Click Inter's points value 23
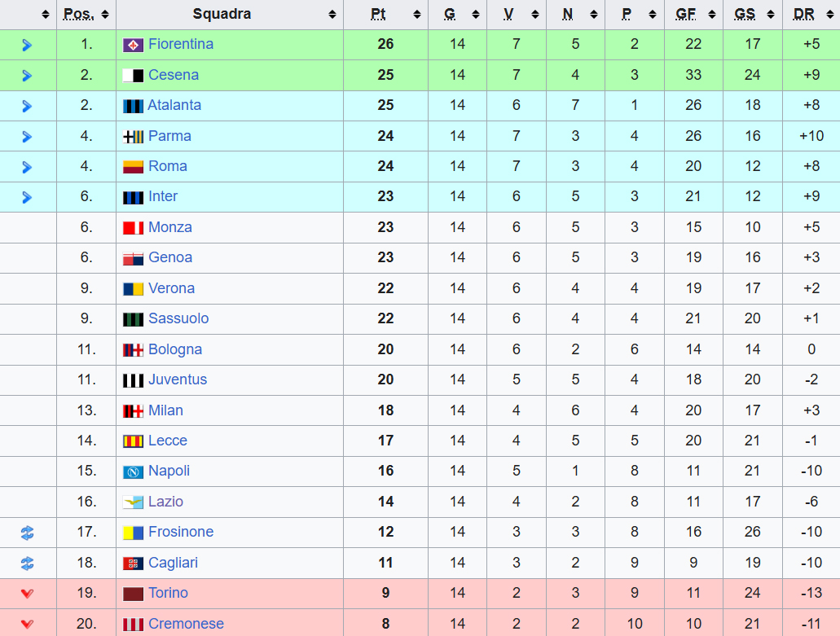Viewport: 840px width, 636px height. [385, 196]
